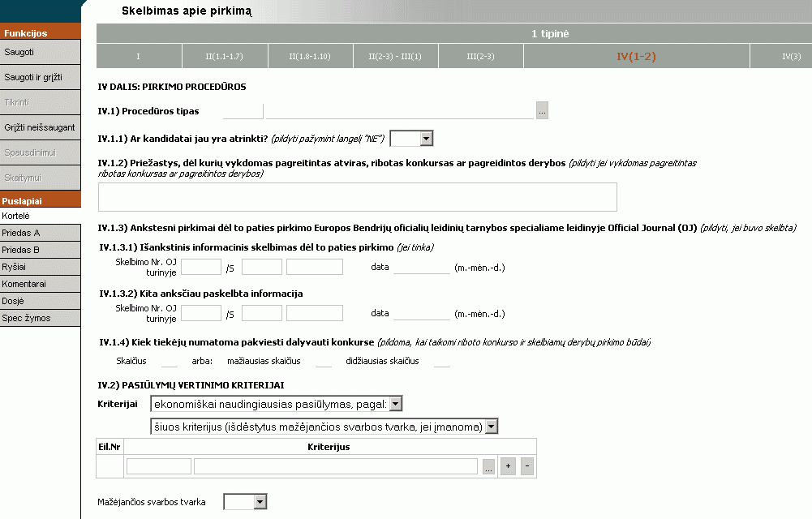Screen dimensions: 812x519
Task: Open the II(1.8-1.10) tab
Action: click(x=310, y=57)
